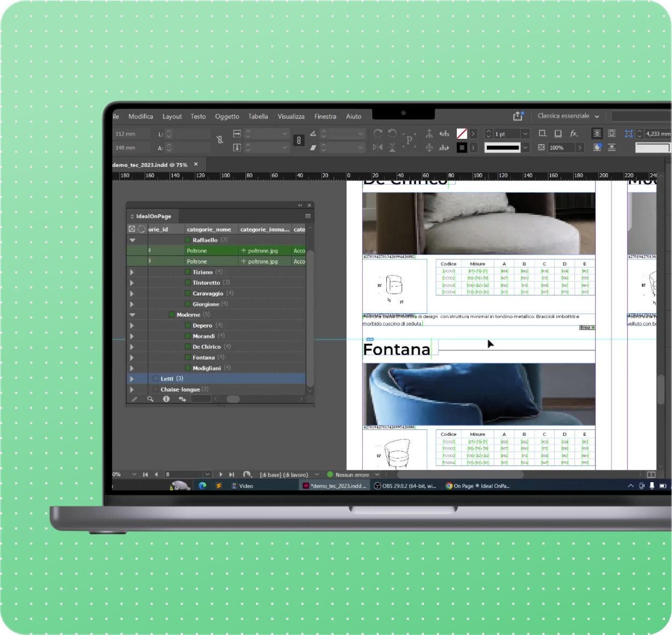Check the Letti category checkbox
This screenshot has height=635, width=672.
tap(155, 379)
